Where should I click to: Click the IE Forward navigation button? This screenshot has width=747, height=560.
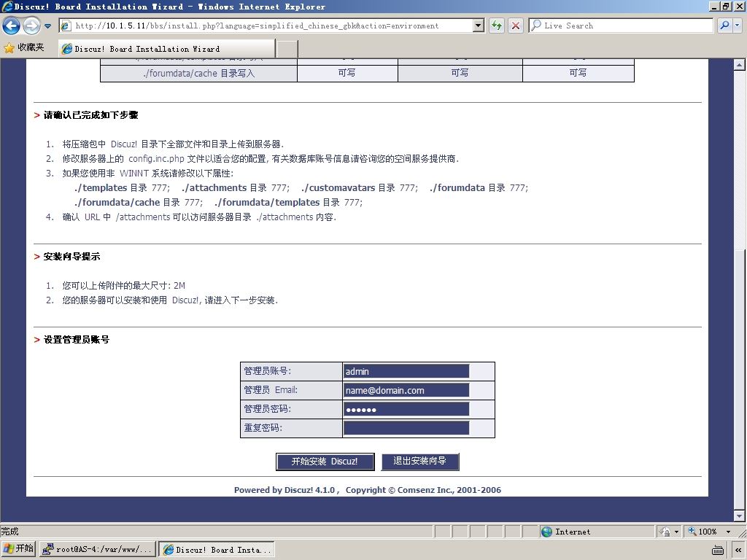(32, 26)
